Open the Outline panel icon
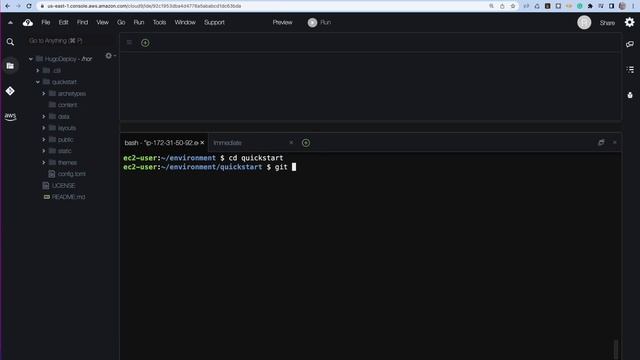Screen dimensions: 640x360 tap(630, 70)
